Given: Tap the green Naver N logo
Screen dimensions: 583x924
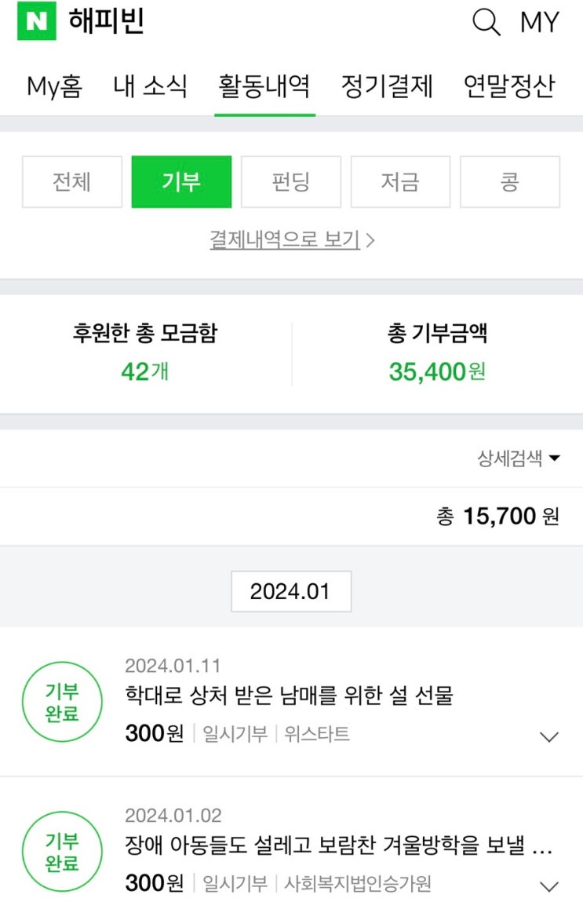Looking at the screenshot, I should click(x=36, y=22).
